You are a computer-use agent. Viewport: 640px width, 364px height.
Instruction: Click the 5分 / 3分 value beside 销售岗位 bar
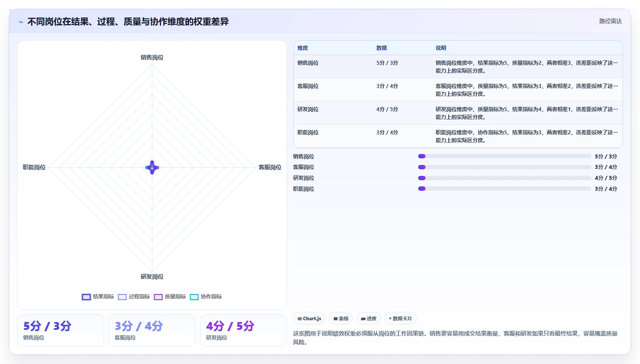coord(606,156)
